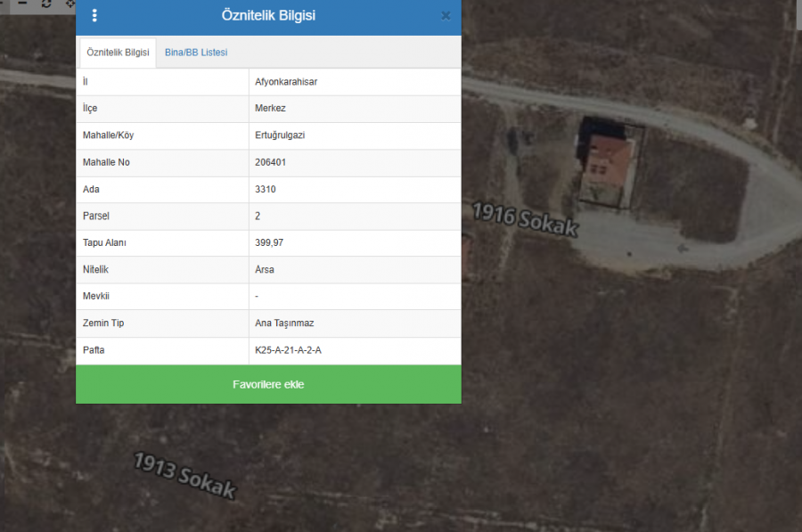This screenshot has height=532, width=802.
Task: Open the three-dot options menu in panel header
Action: [x=94, y=16]
